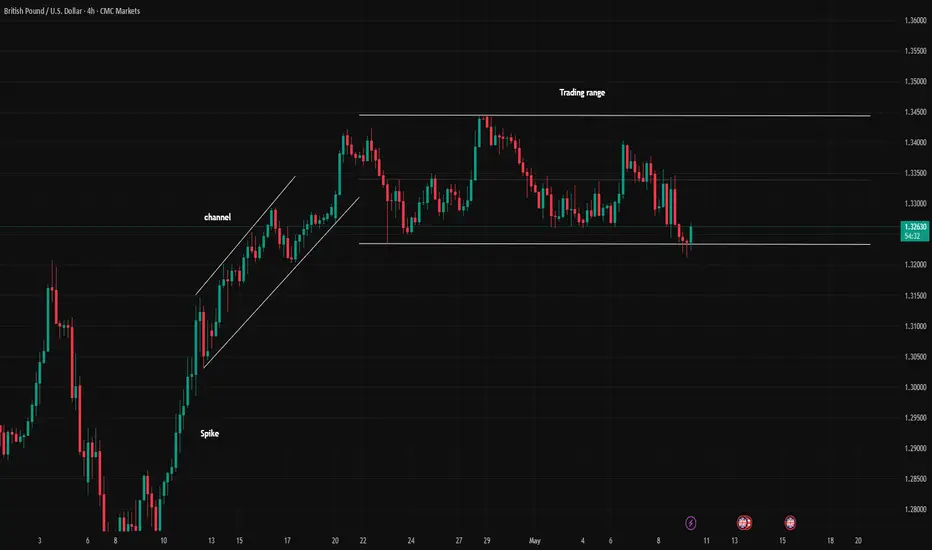Click the date 10 on time axis

pos(163,540)
